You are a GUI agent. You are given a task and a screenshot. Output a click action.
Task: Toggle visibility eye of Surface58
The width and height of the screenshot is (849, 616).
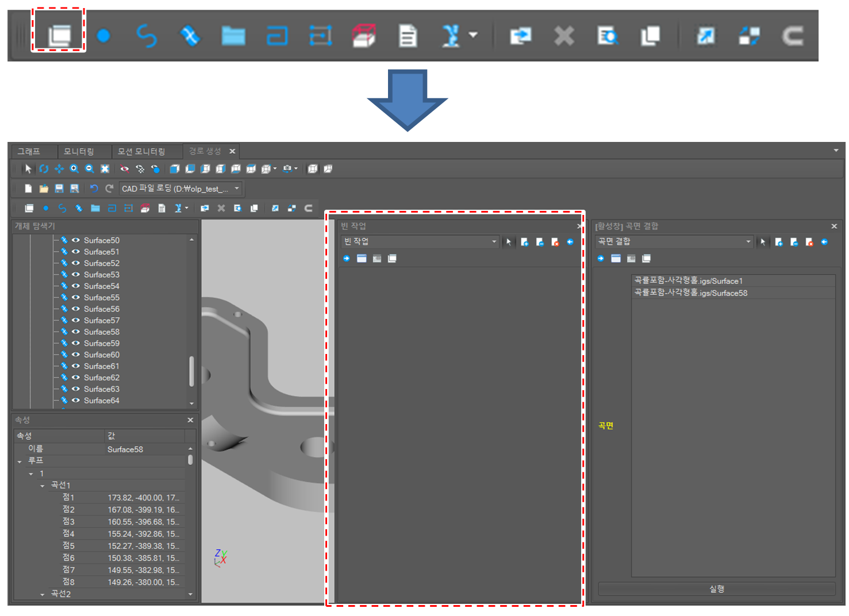75,332
